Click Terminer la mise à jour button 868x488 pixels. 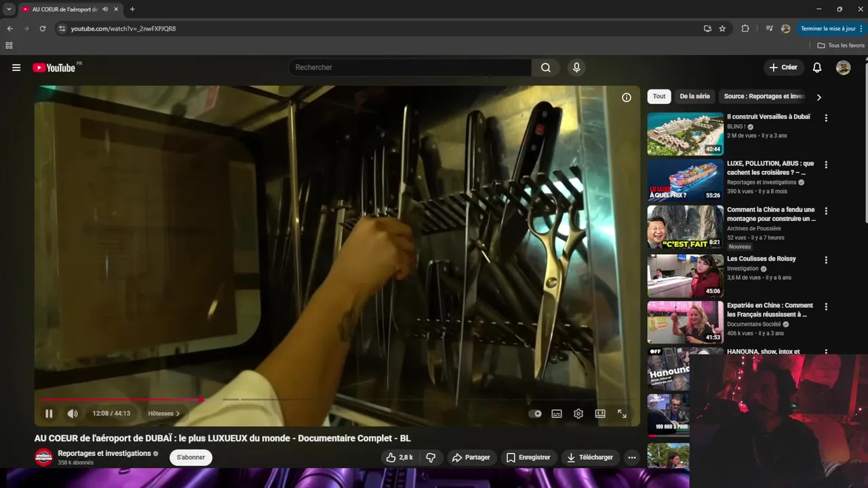831,28
